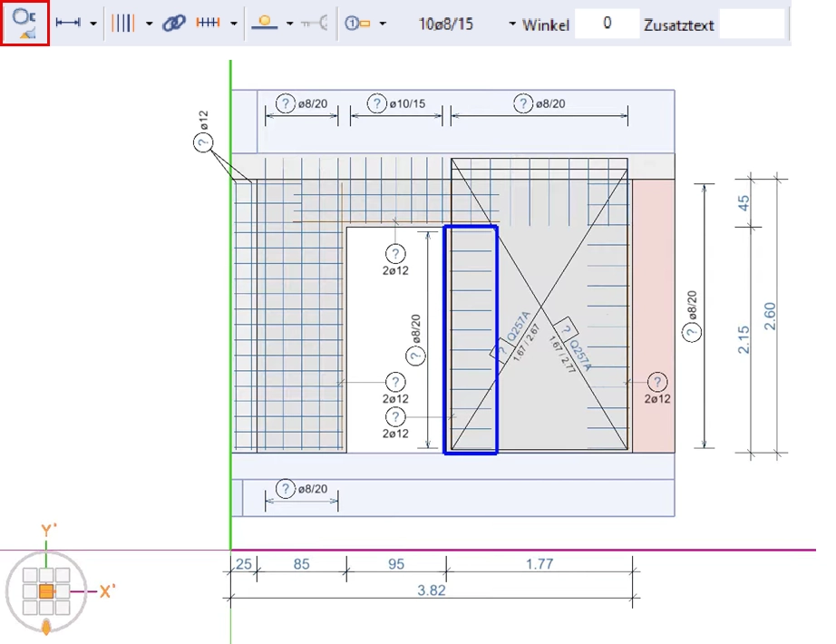Expand dropdown beside numbered mark icon

(383, 24)
